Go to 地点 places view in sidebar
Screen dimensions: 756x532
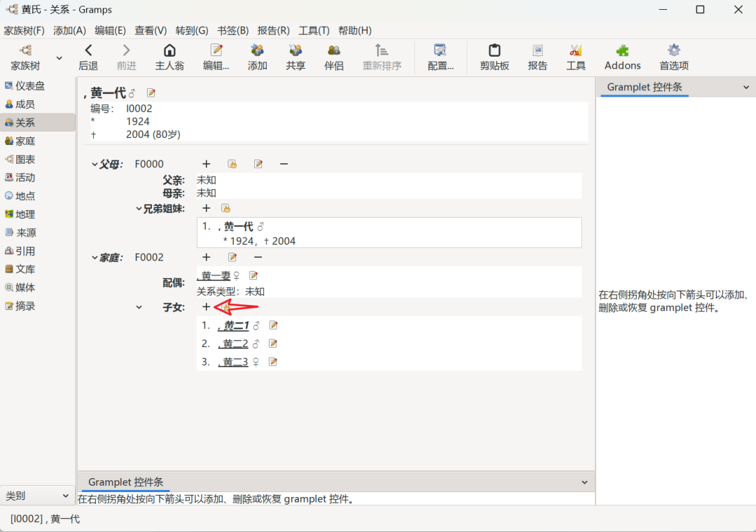[25, 196]
